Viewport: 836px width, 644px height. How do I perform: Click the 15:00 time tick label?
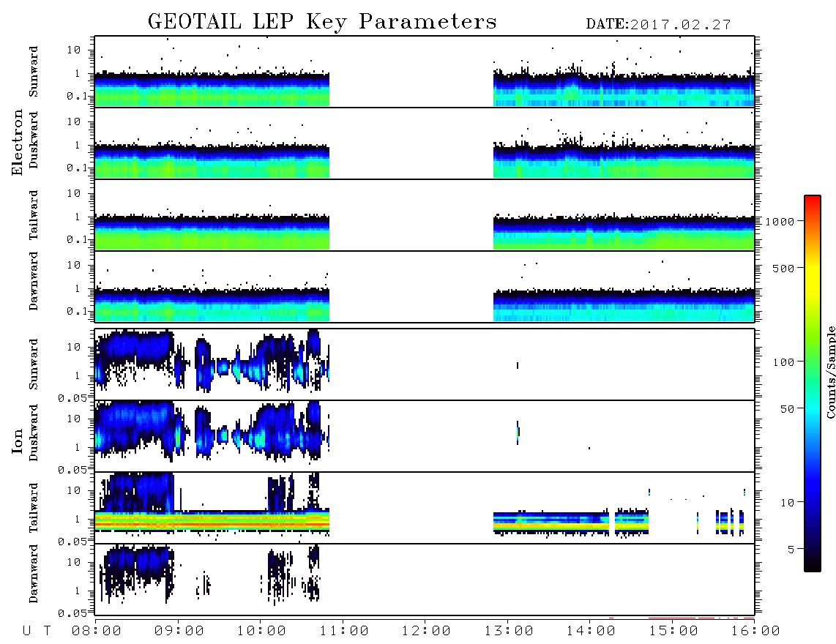click(x=673, y=632)
